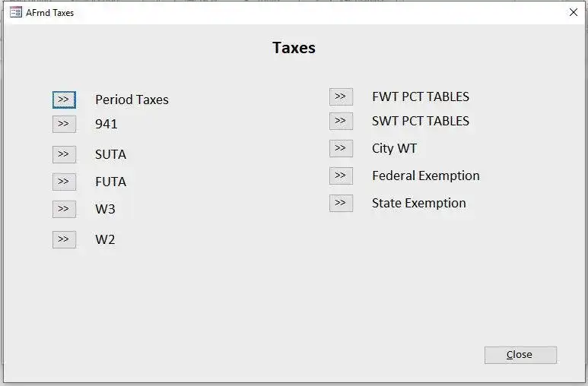Click the Federal Exemption label text
The image size is (588, 386).
pyautogui.click(x=425, y=176)
